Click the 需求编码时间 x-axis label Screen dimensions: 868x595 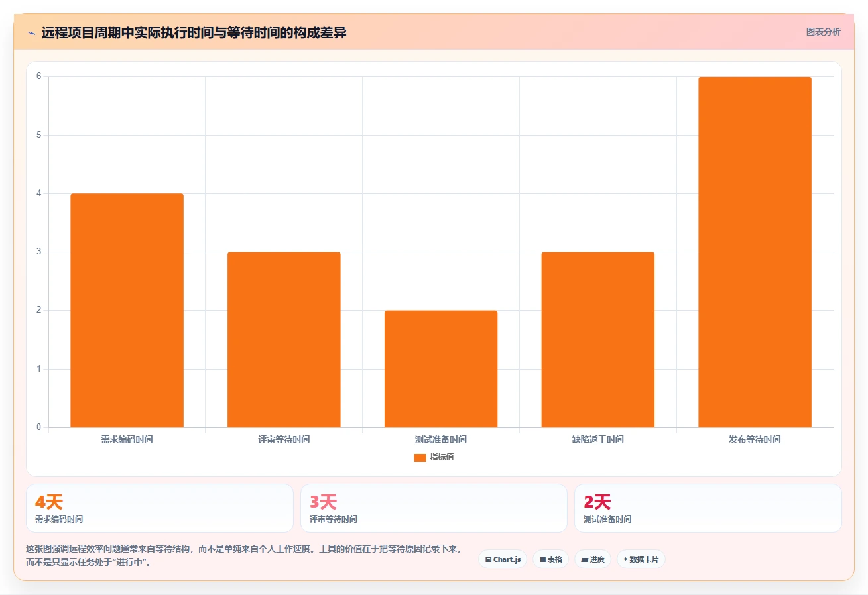[127, 439]
